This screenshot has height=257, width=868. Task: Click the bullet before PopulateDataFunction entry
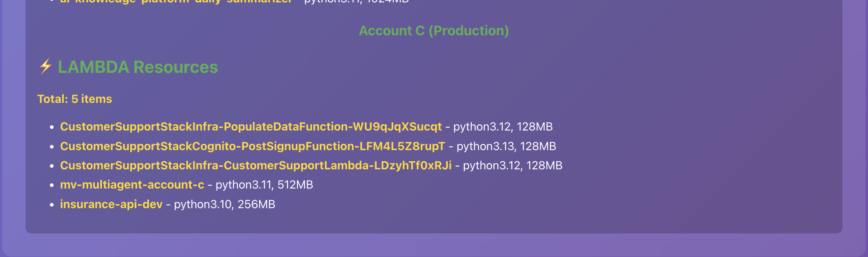[52, 127]
